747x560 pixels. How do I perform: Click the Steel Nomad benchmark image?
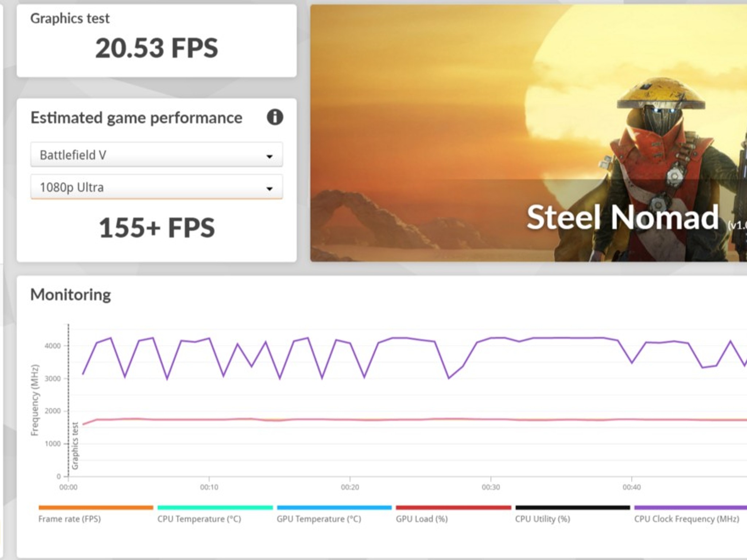pos(529,133)
